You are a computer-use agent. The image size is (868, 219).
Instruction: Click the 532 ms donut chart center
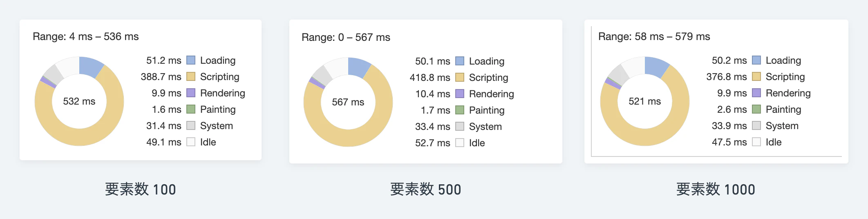point(79,101)
